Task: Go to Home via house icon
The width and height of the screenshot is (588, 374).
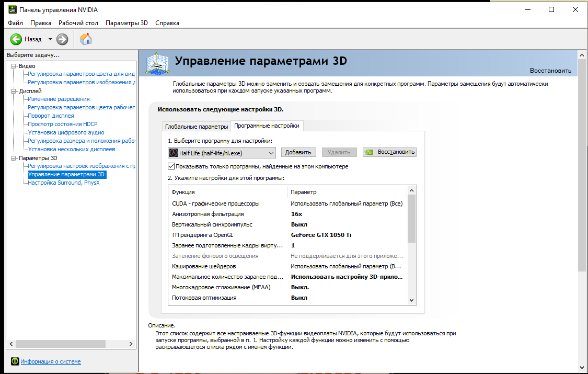Action: pos(86,39)
